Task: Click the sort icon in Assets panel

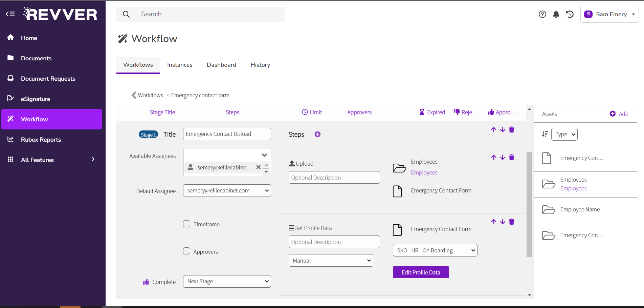Action: pos(545,134)
